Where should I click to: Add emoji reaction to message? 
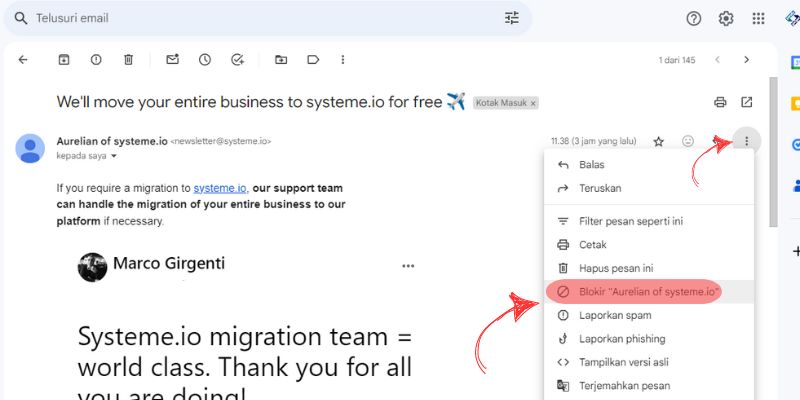688,141
